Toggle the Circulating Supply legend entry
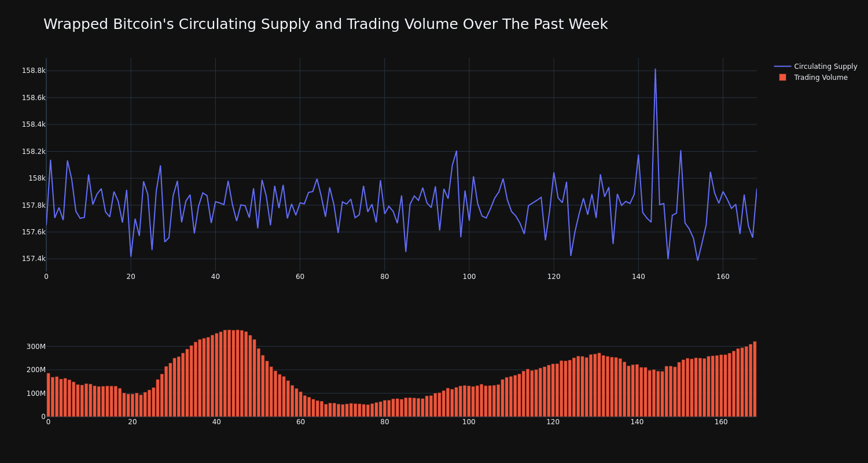 point(815,67)
